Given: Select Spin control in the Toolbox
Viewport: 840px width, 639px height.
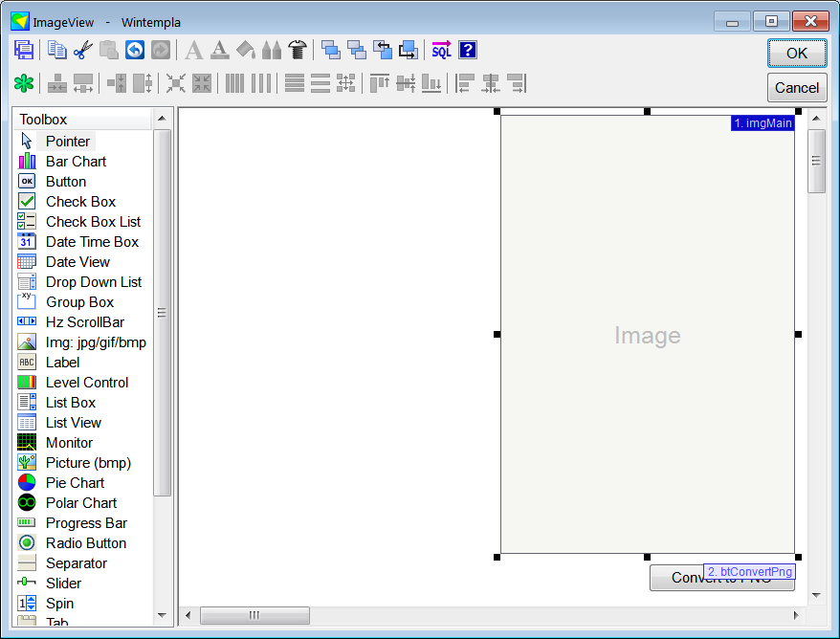Looking at the screenshot, I should coord(59,603).
